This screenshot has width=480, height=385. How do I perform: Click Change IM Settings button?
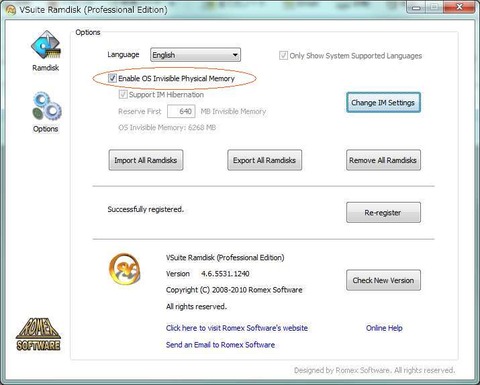tap(383, 103)
